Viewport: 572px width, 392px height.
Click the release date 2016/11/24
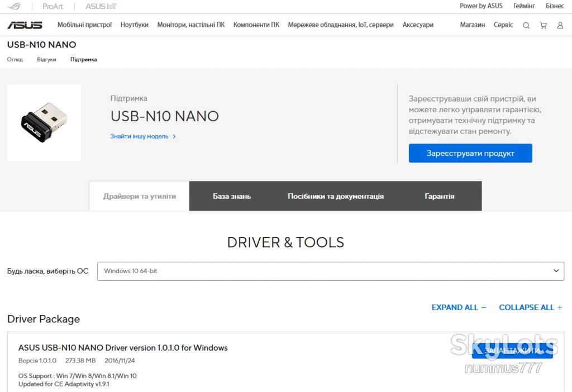(120, 361)
